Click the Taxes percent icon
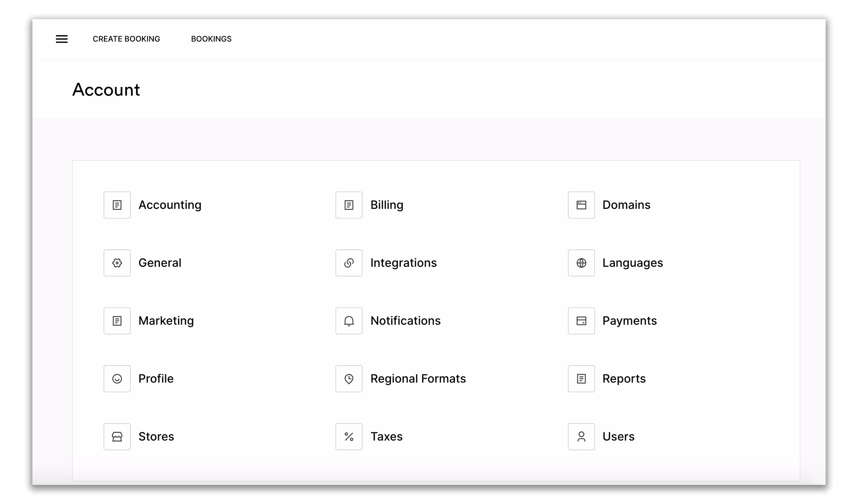Viewport: 858px width, 504px height. coord(349,436)
